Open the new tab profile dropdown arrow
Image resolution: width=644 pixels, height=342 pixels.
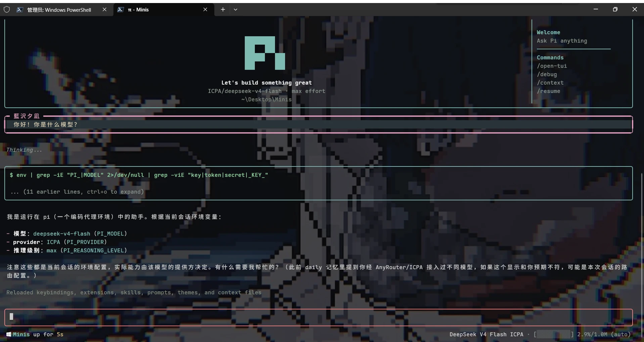coord(235,10)
